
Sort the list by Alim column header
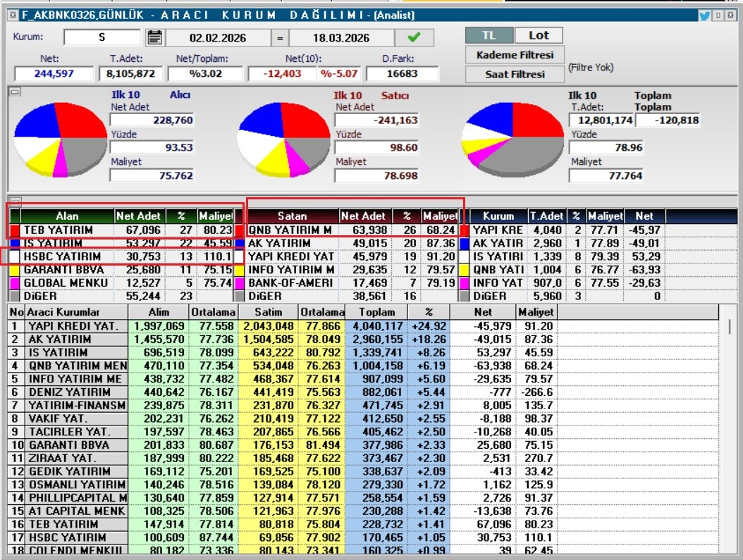[159, 312]
